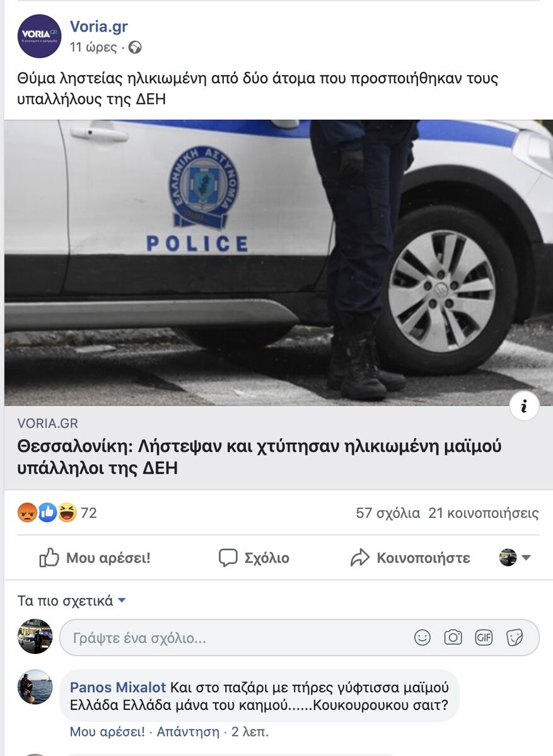Open the Θεσσαλονίκη article headline link
553x756 pixels.
click(x=260, y=457)
